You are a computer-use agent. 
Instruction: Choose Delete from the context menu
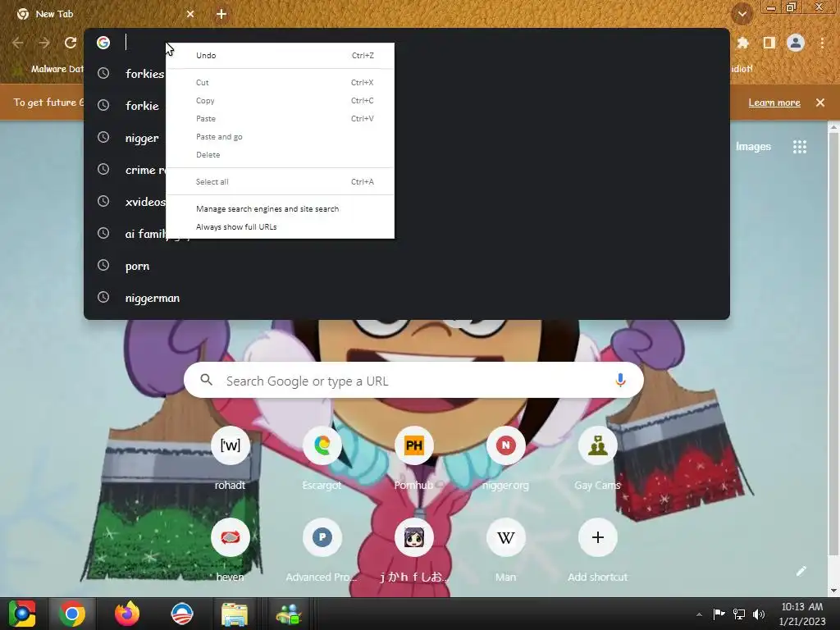[281, 155]
